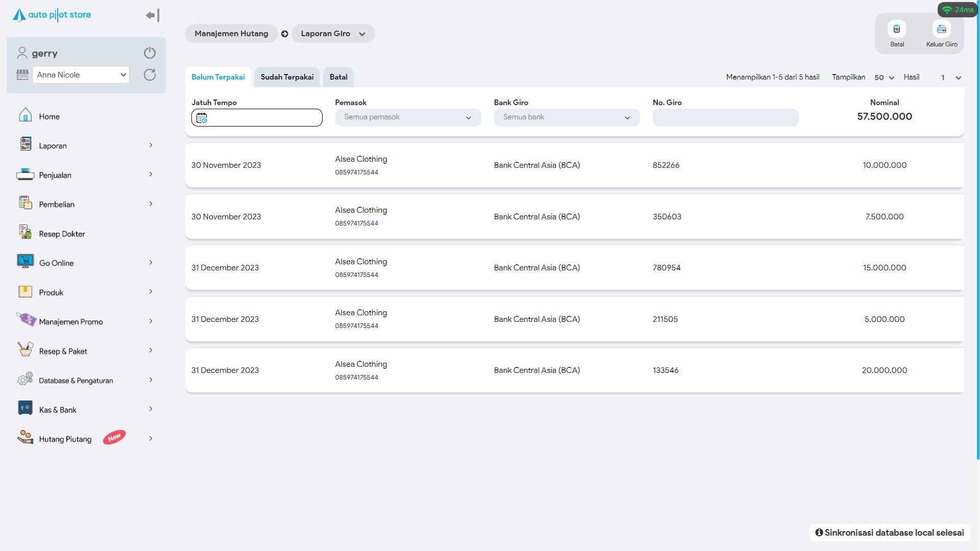Click the power logout icon

(x=150, y=53)
